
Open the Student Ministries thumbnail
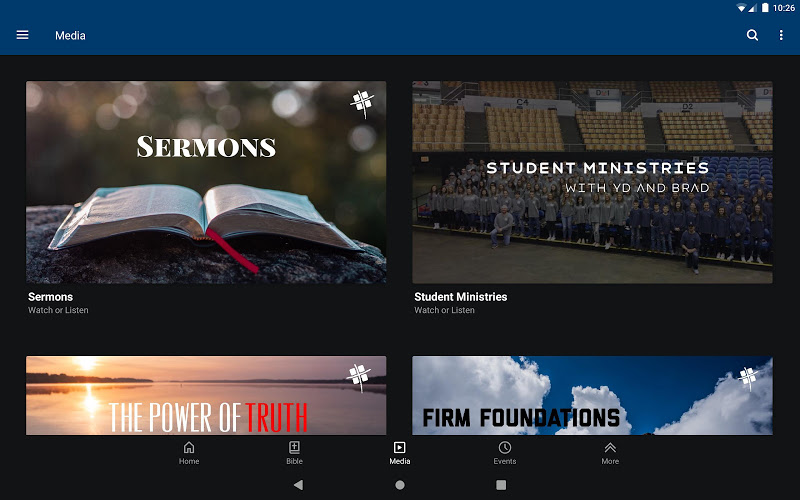click(x=592, y=182)
